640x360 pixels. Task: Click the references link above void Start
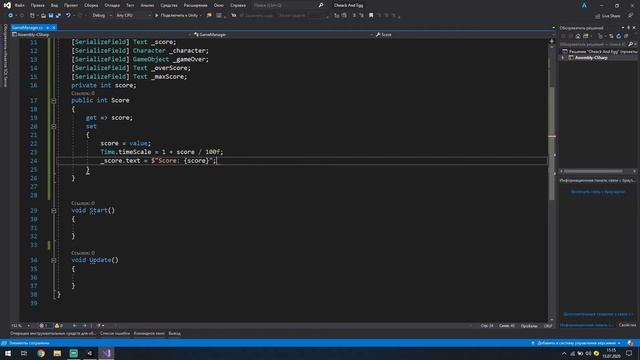tap(83, 203)
